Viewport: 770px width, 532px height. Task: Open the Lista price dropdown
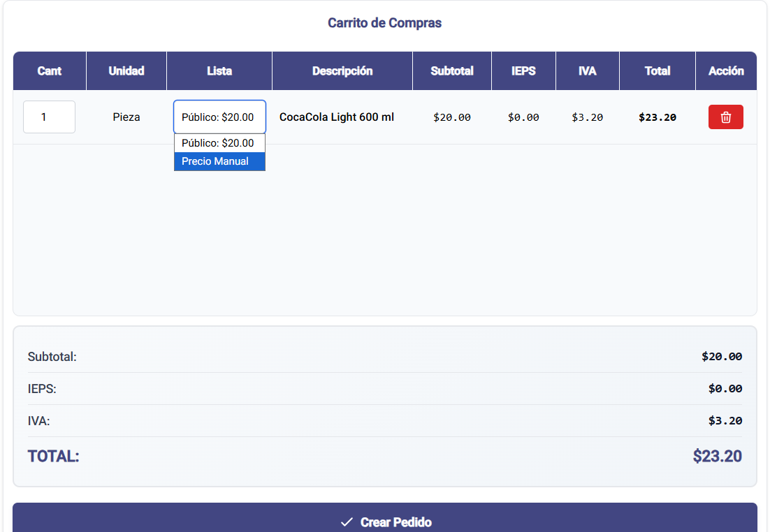click(219, 117)
